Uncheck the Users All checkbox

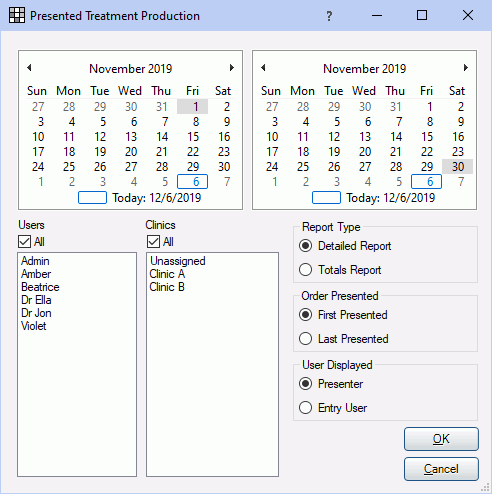tap(25, 242)
